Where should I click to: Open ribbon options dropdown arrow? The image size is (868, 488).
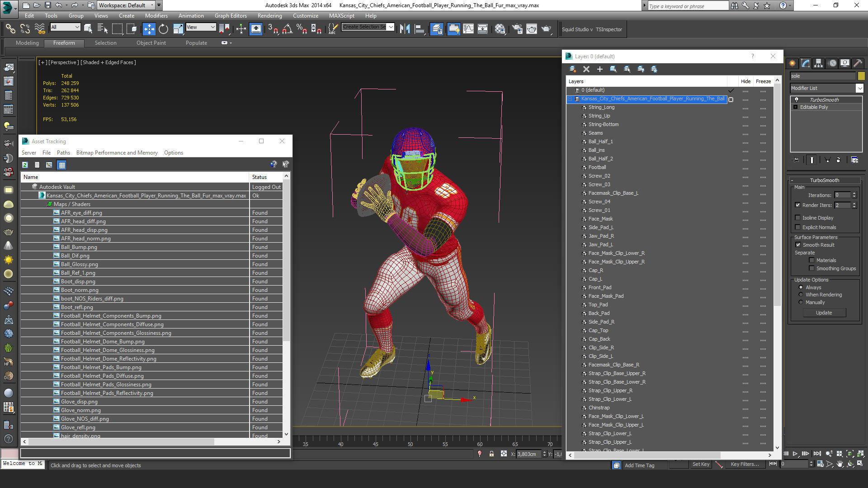pyautogui.click(x=231, y=43)
